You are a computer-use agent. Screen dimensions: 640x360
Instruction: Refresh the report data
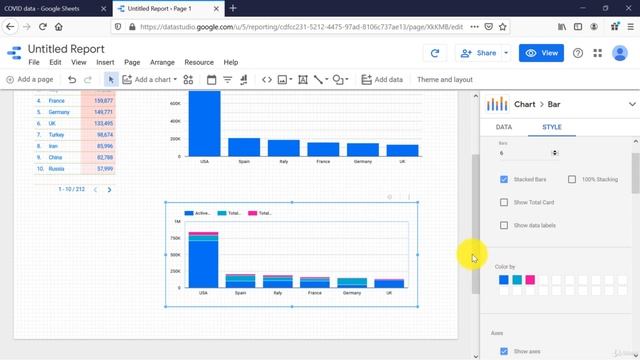tap(435, 53)
